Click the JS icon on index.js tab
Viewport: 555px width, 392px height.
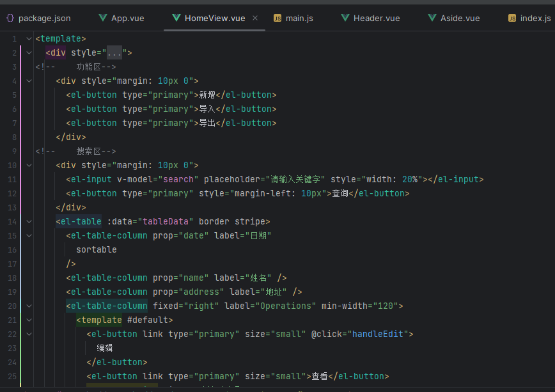pyautogui.click(x=512, y=18)
